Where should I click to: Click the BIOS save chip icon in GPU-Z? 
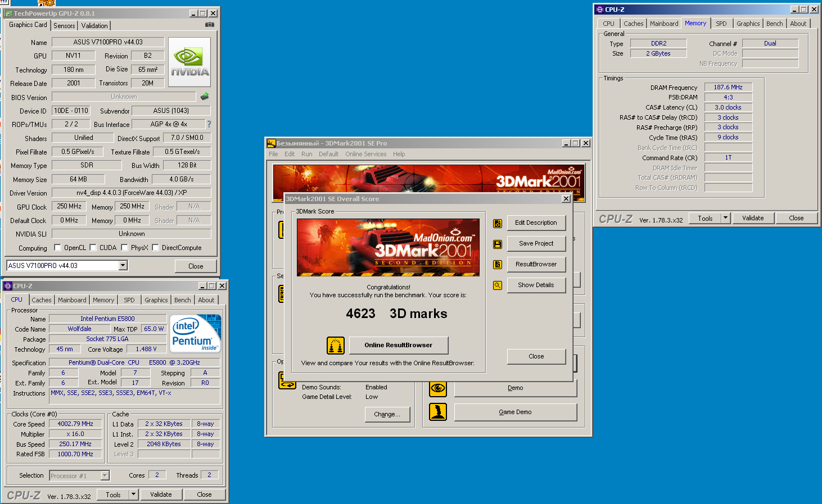205,97
